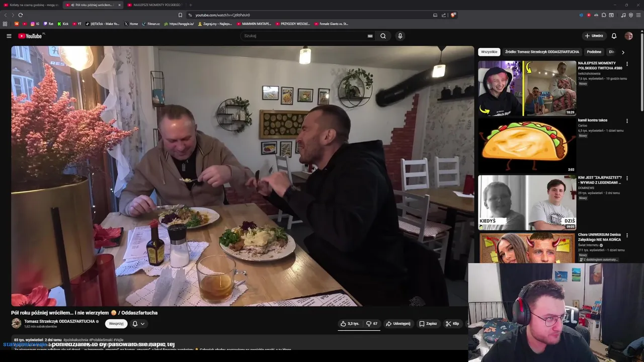Viewport: 644px width, 362px height.
Task: Open the X Home bookmark
Action: [131, 24]
